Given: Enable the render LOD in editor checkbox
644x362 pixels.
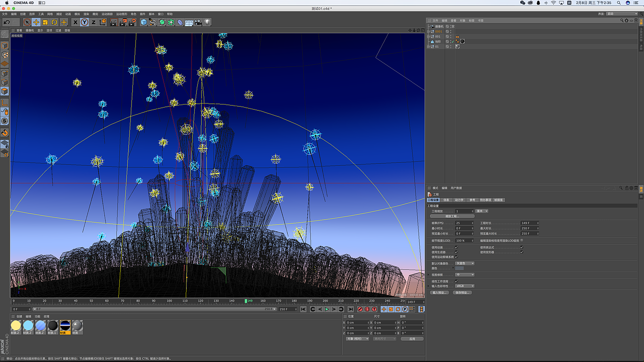Looking at the screenshot, I should [522, 240].
